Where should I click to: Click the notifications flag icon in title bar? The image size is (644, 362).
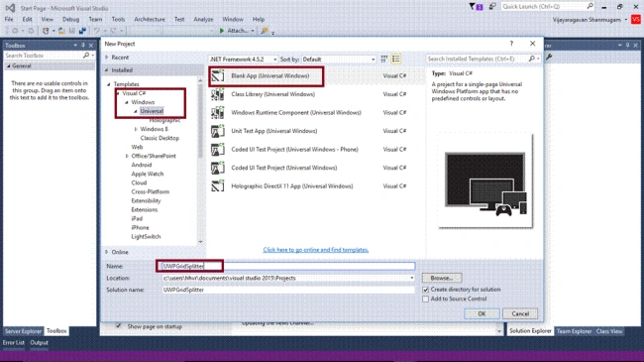tap(476, 7)
